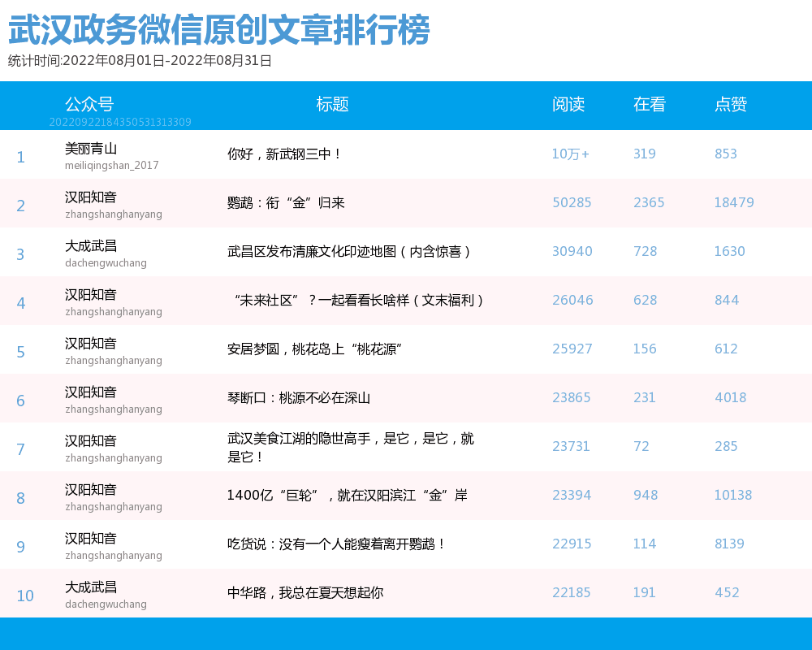The image size is (812, 650).
Task: Click article 吃货说：没有一个人能瘦着离开鹦鹉！
Action: click(337, 544)
